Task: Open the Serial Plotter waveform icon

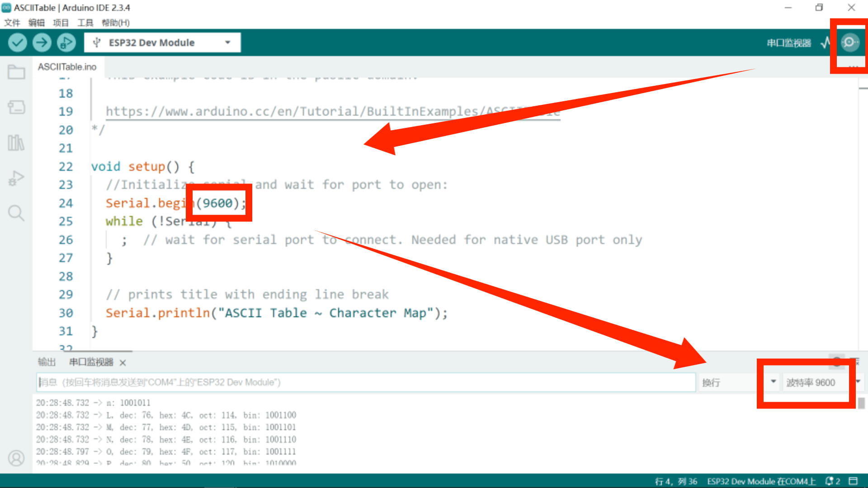Action: point(826,42)
